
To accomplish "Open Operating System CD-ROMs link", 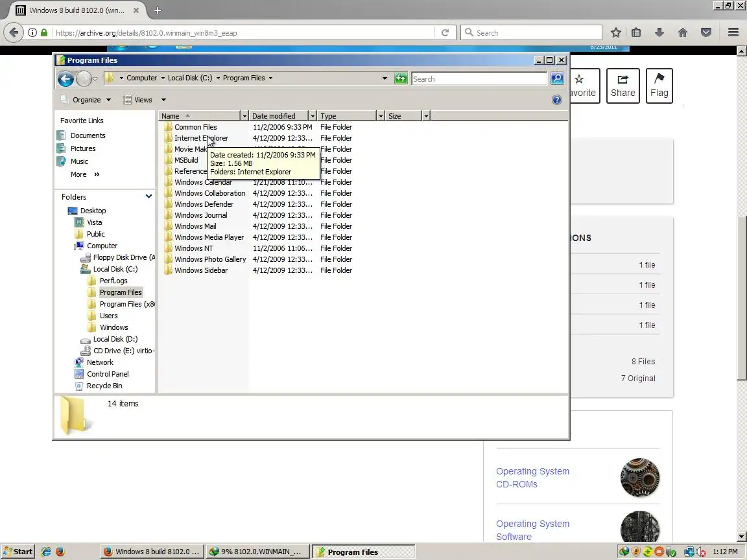I will tap(532, 478).
